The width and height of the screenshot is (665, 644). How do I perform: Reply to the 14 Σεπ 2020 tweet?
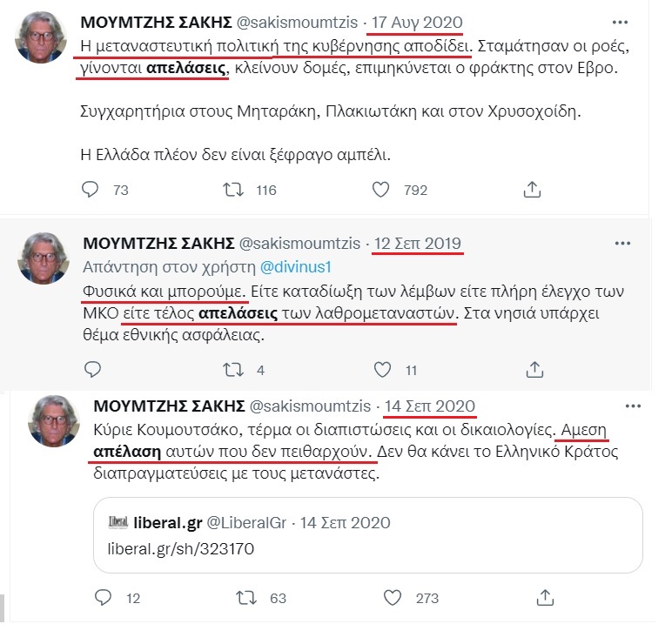pyautogui.click(x=104, y=597)
